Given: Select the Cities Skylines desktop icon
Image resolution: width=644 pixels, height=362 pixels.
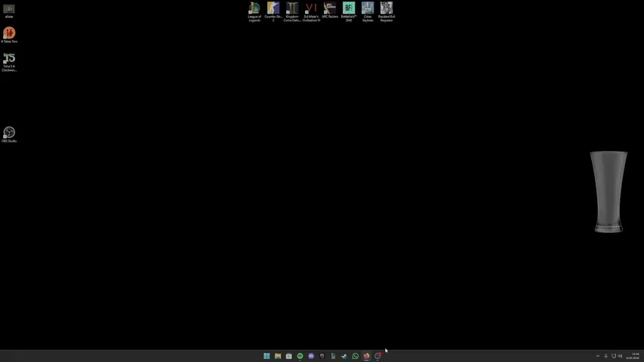Looking at the screenshot, I should coord(368,11).
